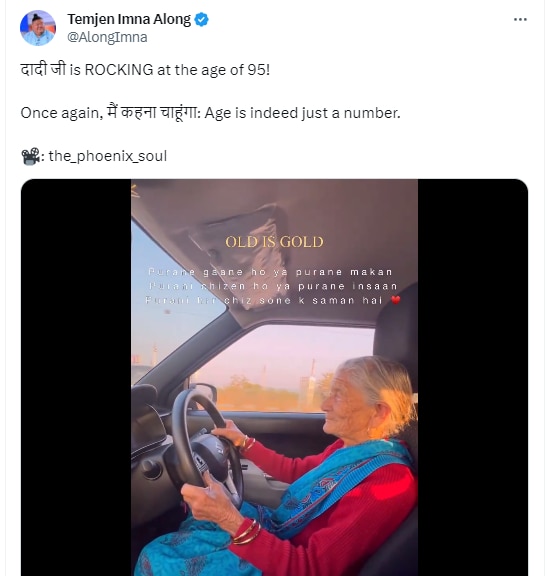Click the blue verified badge

tap(201, 19)
